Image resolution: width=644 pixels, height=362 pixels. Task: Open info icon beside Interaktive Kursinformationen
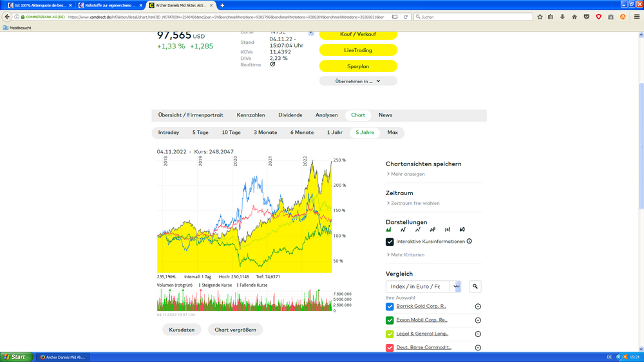(x=469, y=241)
